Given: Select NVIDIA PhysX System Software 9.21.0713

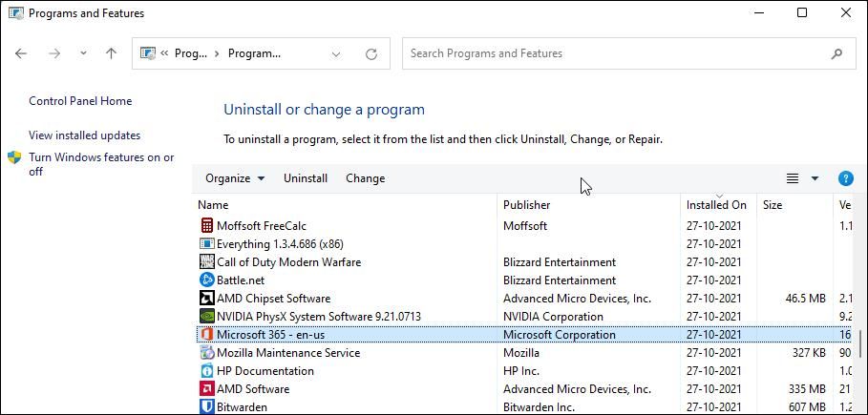Looking at the screenshot, I should coord(319,317).
